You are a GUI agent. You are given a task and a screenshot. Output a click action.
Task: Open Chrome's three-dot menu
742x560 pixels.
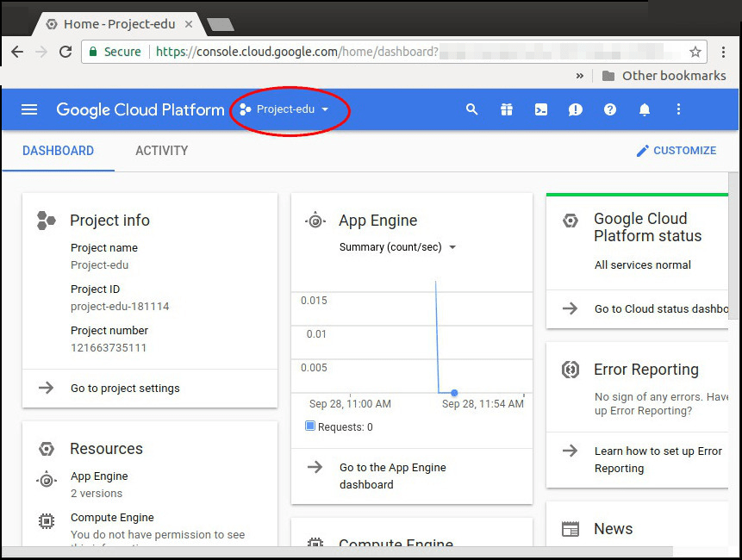723,52
